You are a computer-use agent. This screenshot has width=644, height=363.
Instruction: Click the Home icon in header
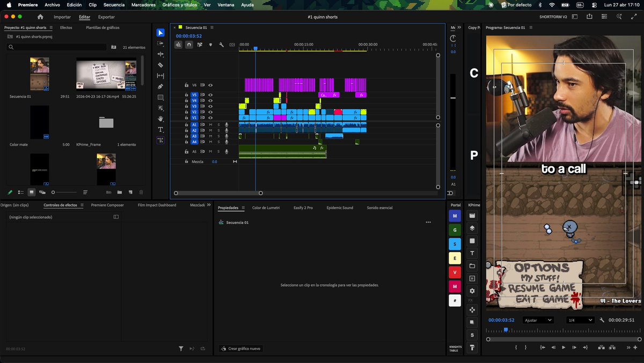(40, 17)
